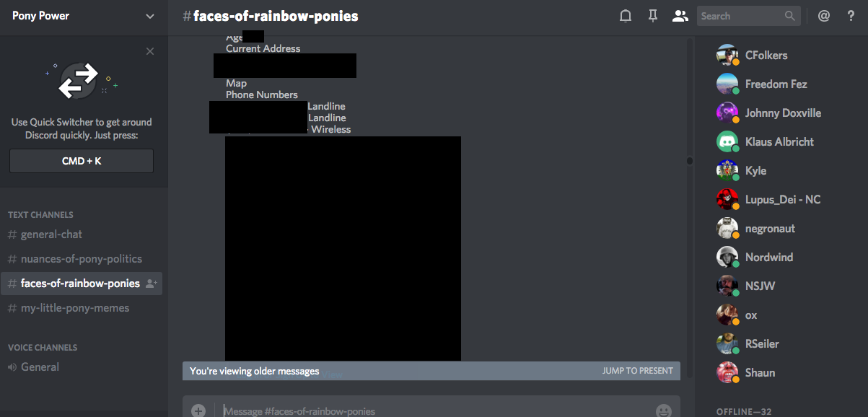Select my-little-pony-memes channel
The width and height of the screenshot is (868, 417).
tap(75, 308)
